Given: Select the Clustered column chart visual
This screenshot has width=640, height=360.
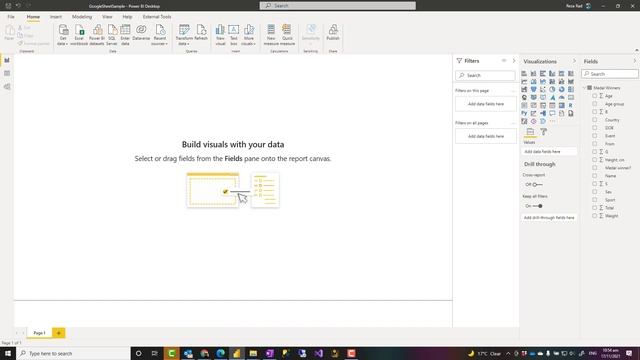Looking at the screenshot, I should click(552, 73).
